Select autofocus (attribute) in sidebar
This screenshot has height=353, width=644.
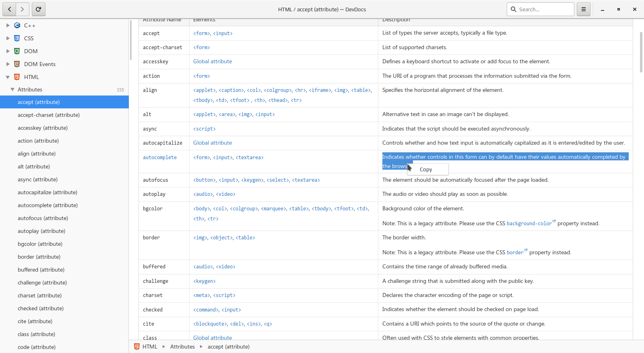64,218
